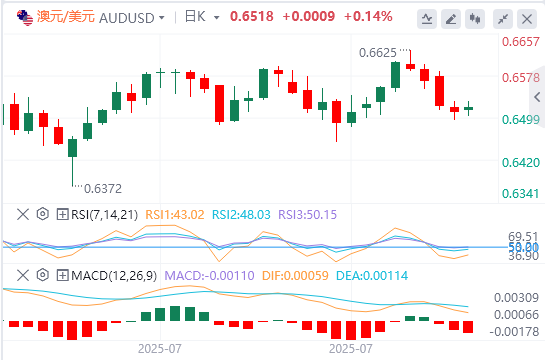Click the candlestick at the 0.6625 high
The image size is (545, 360).
[410, 61]
